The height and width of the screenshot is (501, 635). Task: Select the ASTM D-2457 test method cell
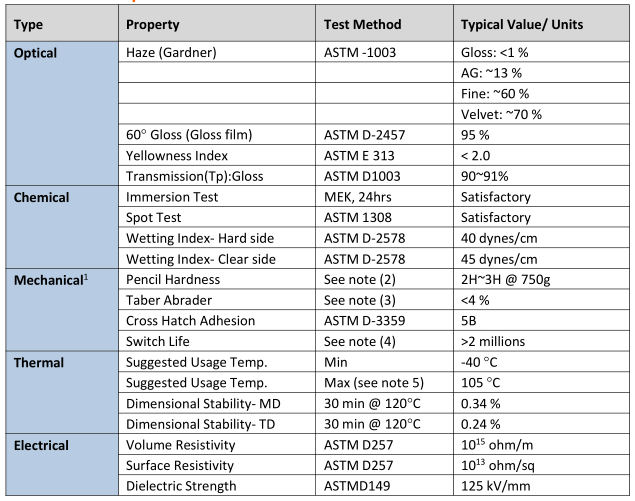(384, 134)
